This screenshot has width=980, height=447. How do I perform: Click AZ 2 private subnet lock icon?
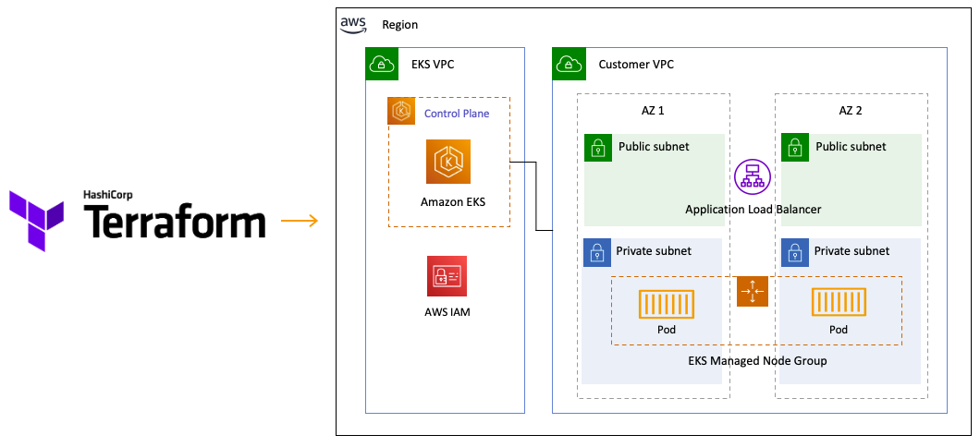tap(794, 252)
